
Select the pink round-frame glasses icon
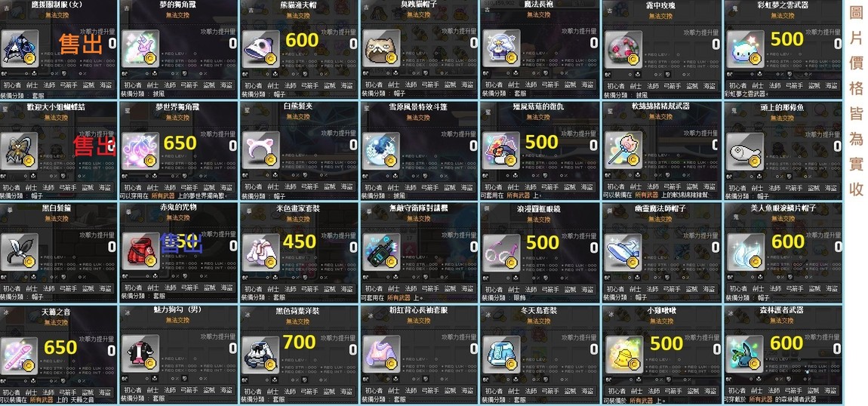click(501, 252)
